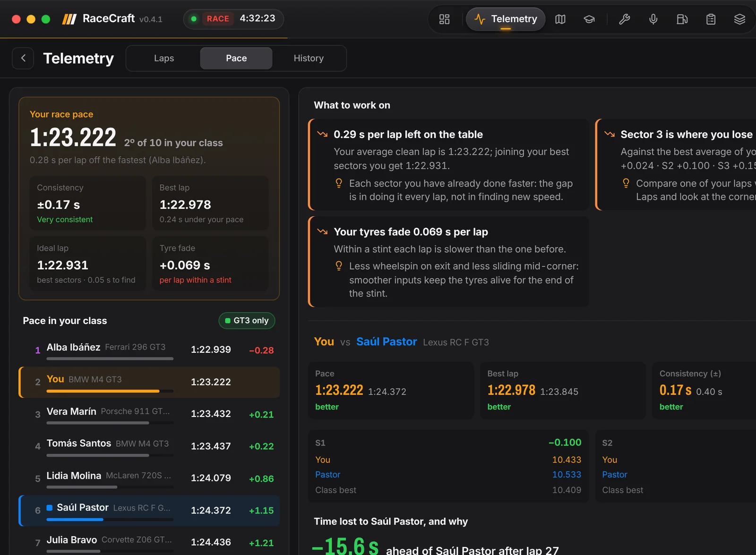Choose Lidia Molina McLaren row
756x555 pixels.
coord(149,478)
